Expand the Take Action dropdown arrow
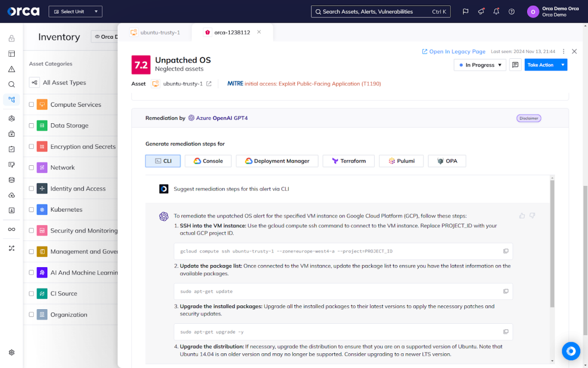Image resolution: width=588 pixels, height=368 pixels. tap(562, 65)
